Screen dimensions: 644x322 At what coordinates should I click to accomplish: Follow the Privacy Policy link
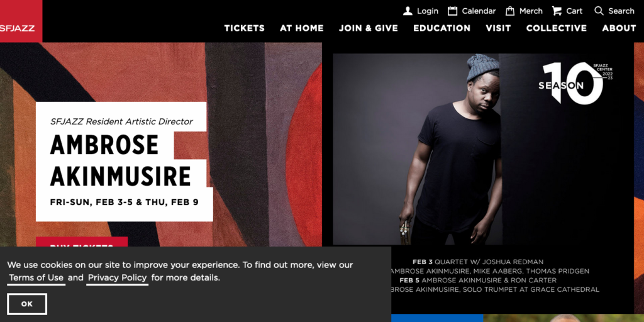click(x=117, y=278)
